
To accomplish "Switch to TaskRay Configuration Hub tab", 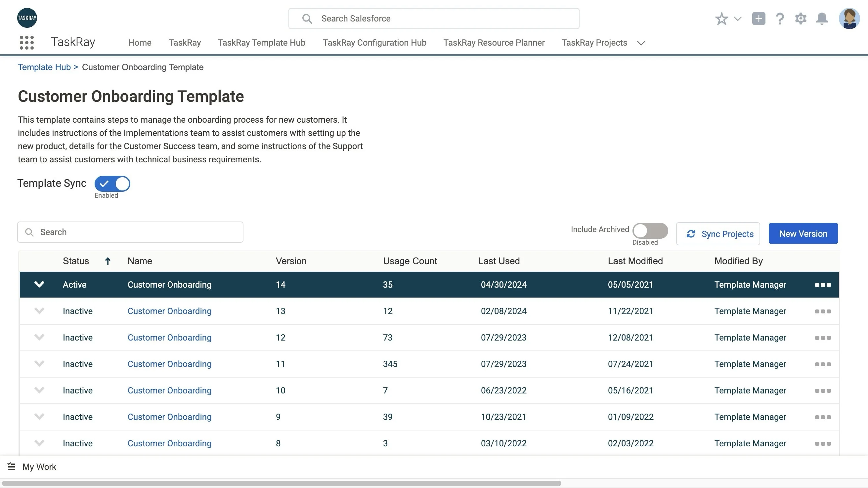I will coord(374,43).
